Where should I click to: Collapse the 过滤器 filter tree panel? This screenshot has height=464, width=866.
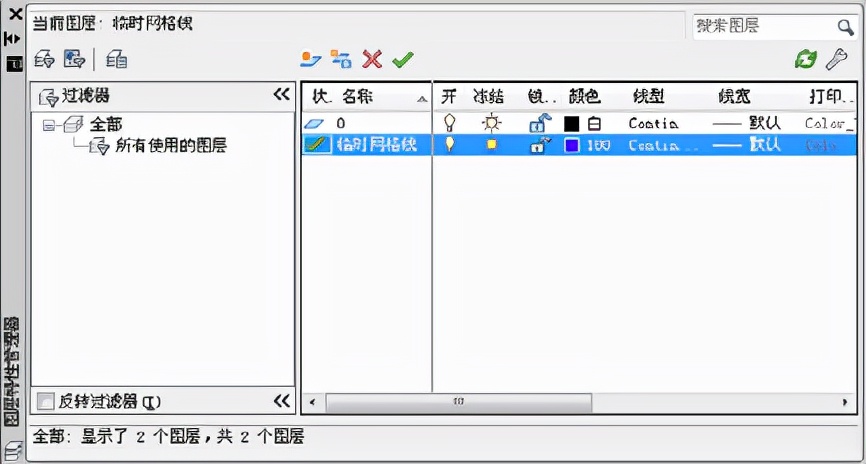(x=282, y=95)
